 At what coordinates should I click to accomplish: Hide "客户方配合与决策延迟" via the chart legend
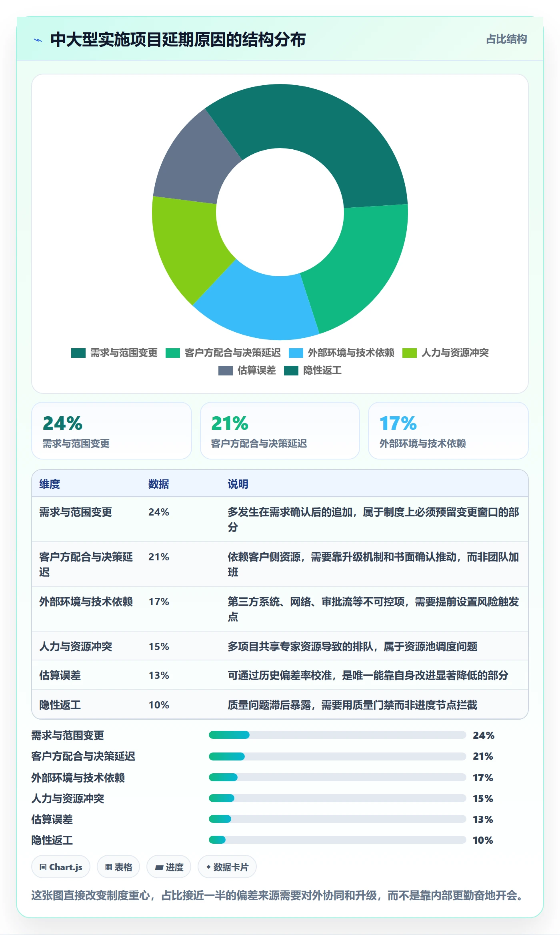pyautogui.click(x=223, y=353)
